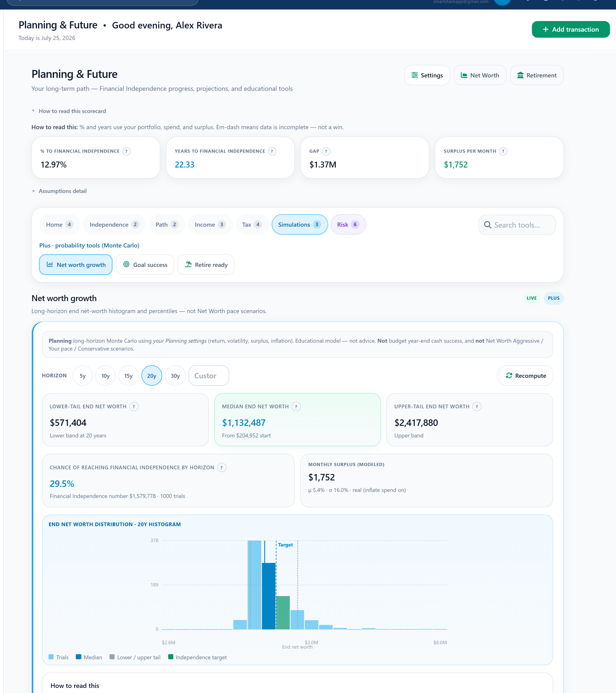Click the PLUS badge

(554, 298)
